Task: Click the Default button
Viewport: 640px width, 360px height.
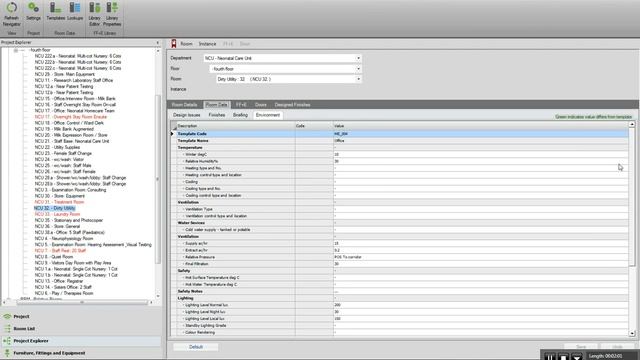Action: pyautogui.click(x=196, y=347)
